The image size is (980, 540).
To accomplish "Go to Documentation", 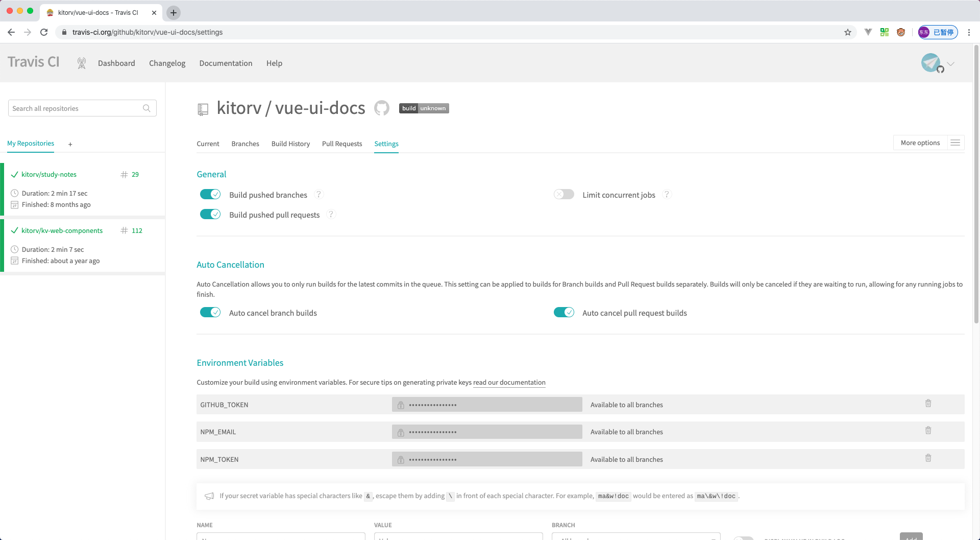I will pyautogui.click(x=226, y=63).
